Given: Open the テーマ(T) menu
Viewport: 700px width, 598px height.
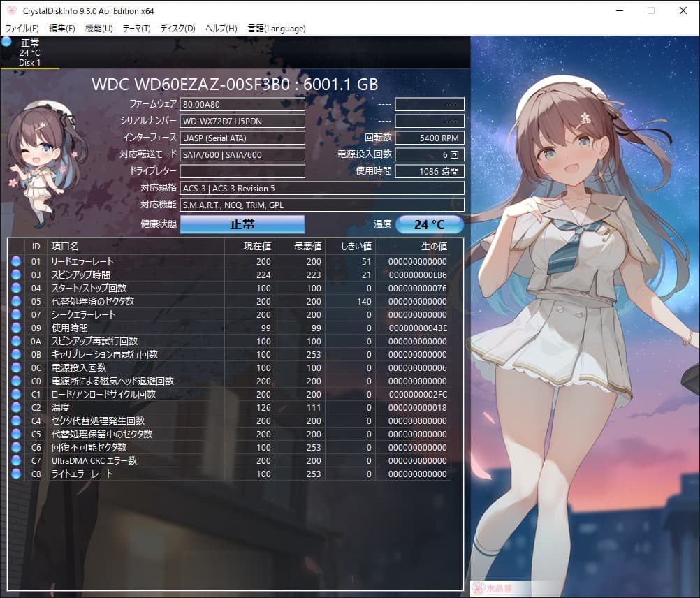Looking at the screenshot, I should point(137,29).
